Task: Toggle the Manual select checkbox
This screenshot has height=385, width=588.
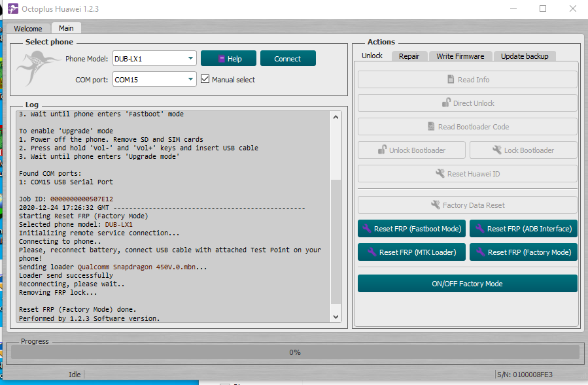Action: coord(205,78)
